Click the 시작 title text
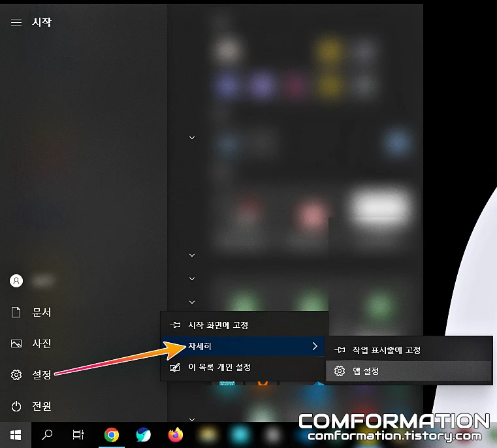The width and height of the screenshot is (497, 448). tap(42, 22)
